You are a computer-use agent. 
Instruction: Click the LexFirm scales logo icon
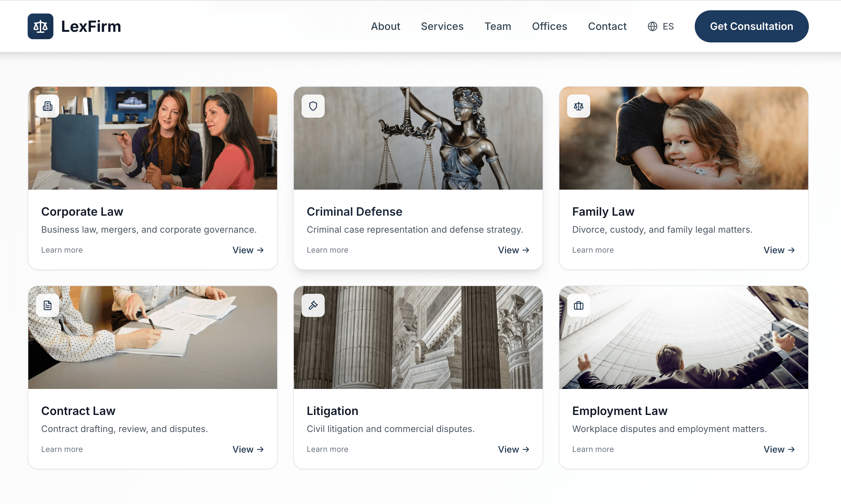(x=40, y=26)
